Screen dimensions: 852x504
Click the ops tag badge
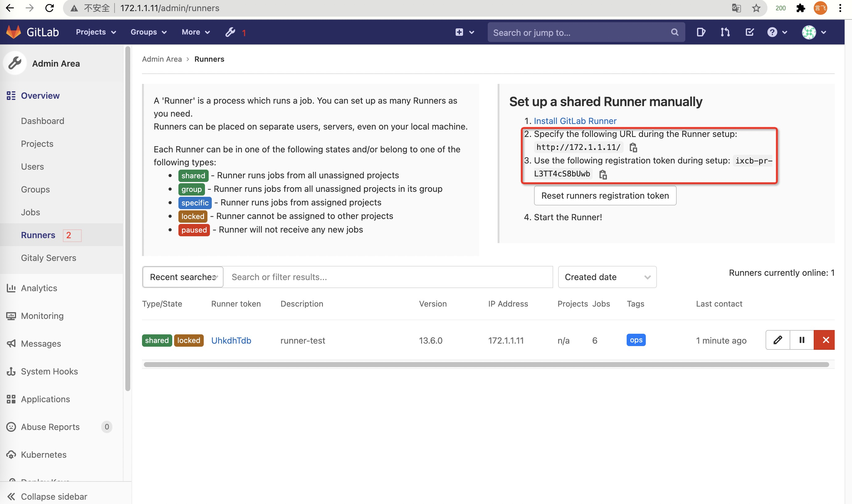click(636, 340)
